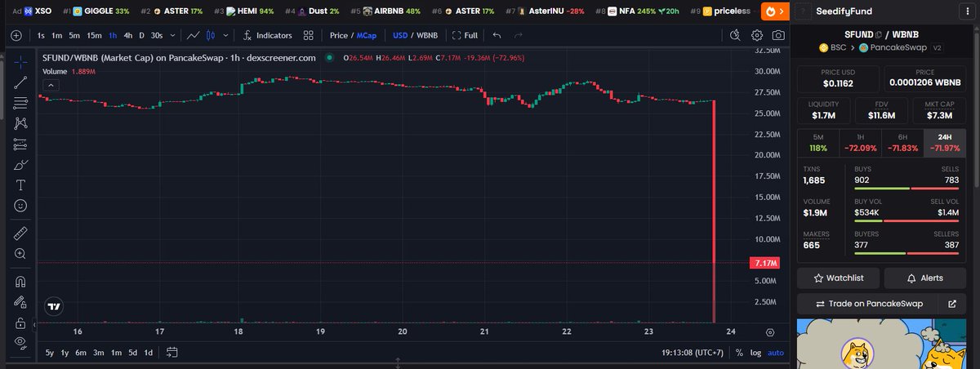The height and width of the screenshot is (369, 980).
Task: Open the emoji icons tool
Action: 20,205
